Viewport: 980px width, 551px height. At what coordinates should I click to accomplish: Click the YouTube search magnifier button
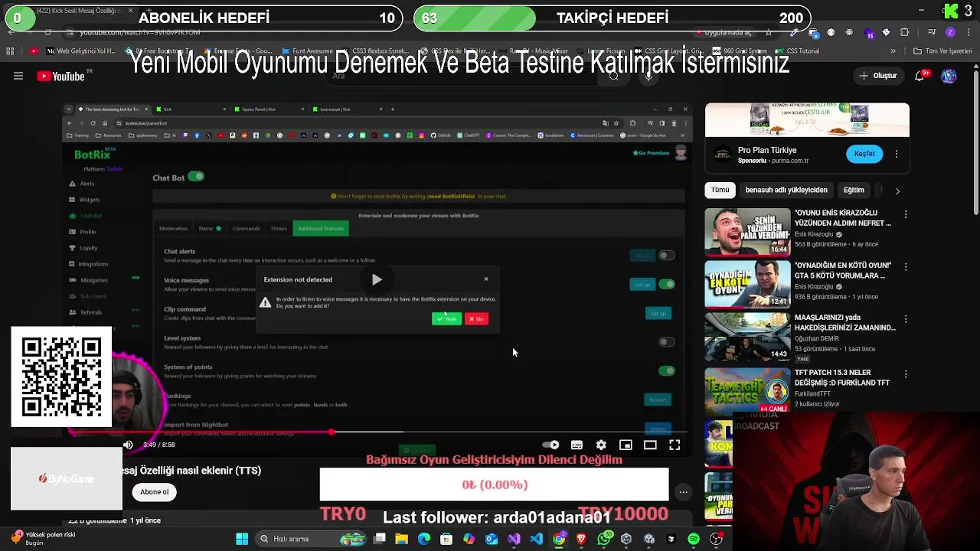613,76
